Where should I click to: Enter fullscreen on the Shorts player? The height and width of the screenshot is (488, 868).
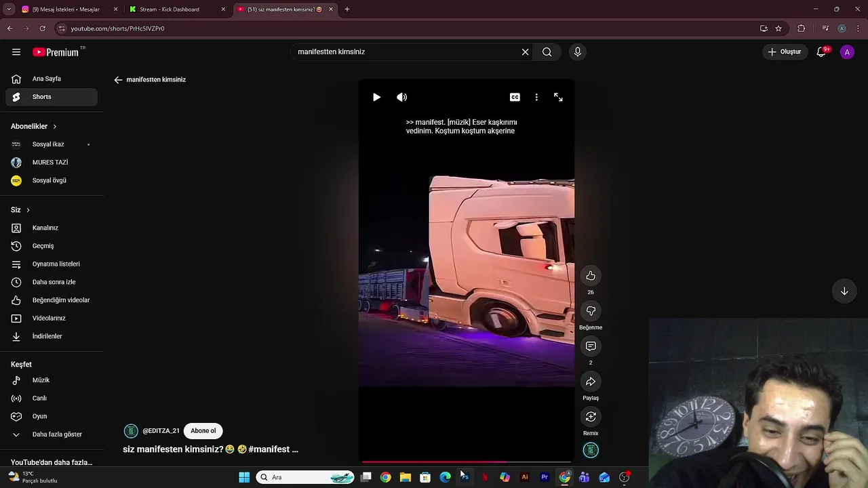coord(558,97)
